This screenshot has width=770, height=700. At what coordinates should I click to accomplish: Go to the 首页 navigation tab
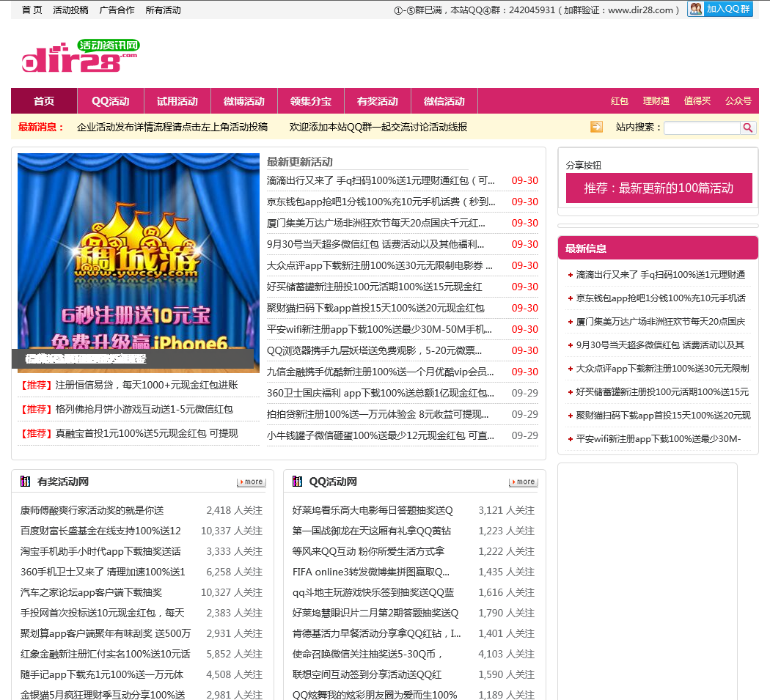tap(44, 101)
